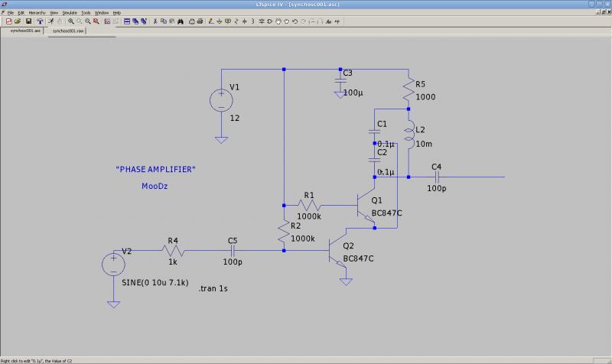Image resolution: width=612 pixels, height=364 pixels.
Task: Add a SPICE directive from toolbar
Action: 337,21
